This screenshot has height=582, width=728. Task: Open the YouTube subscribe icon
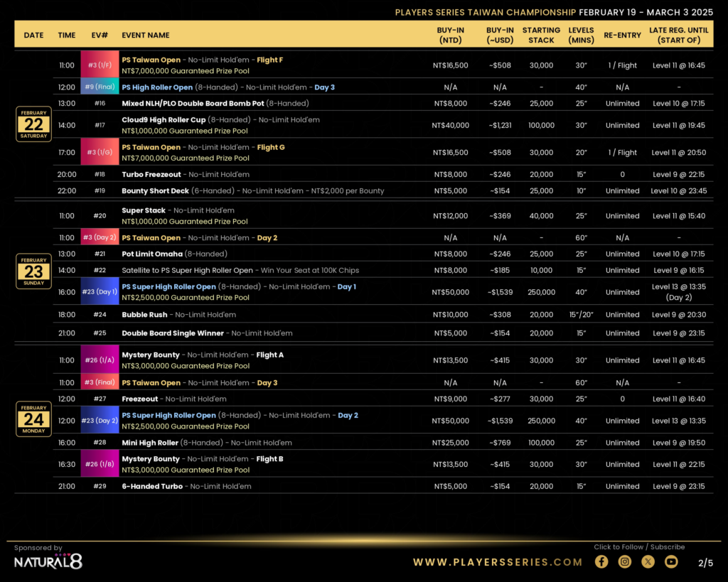click(x=671, y=561)
